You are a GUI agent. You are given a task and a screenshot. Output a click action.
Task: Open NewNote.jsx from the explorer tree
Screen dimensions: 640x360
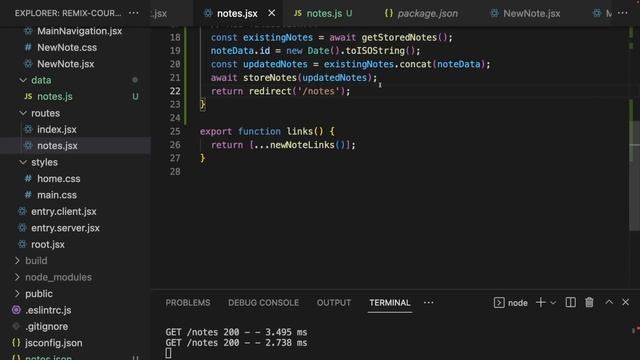pyautogui.click(x=66, y=64)
